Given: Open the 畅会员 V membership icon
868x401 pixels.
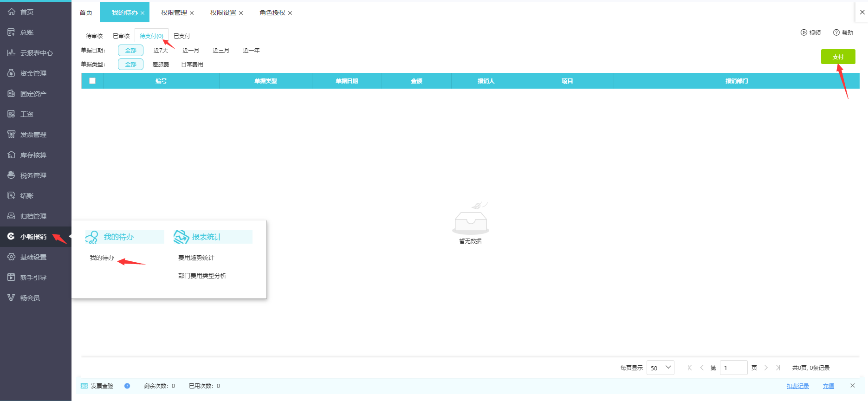Looking at the screenshot, I should click(12, 298).
